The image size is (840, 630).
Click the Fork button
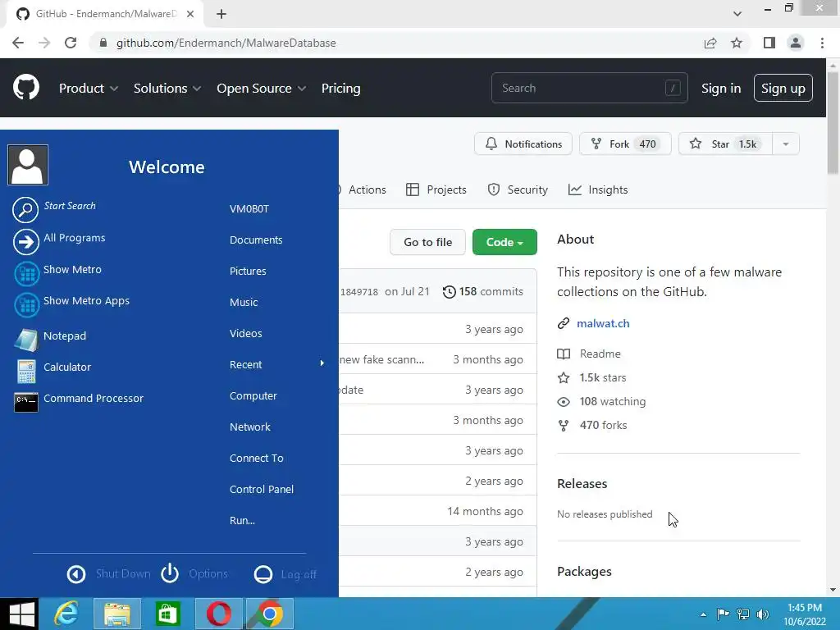tap(625, 144)
